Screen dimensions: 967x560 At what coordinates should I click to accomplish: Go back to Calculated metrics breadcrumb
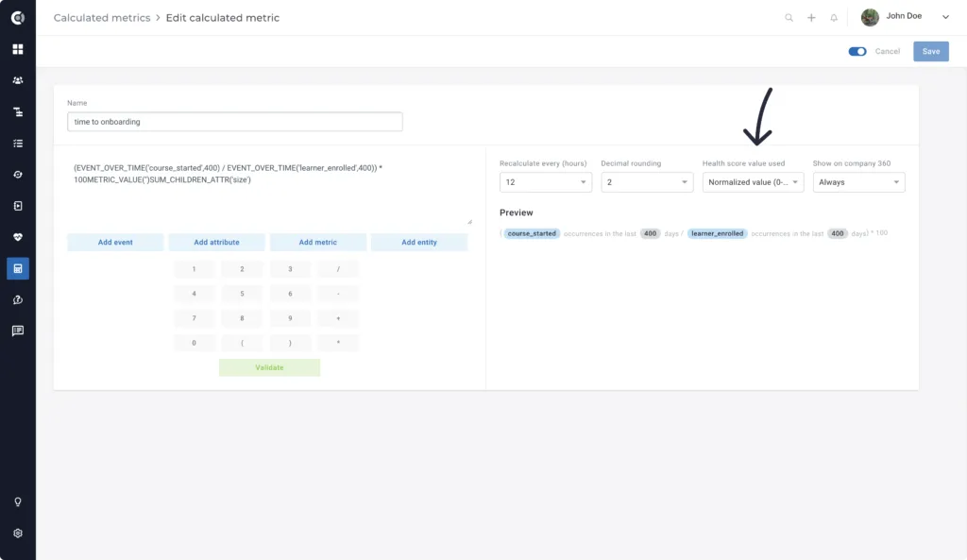click(102, 18)
